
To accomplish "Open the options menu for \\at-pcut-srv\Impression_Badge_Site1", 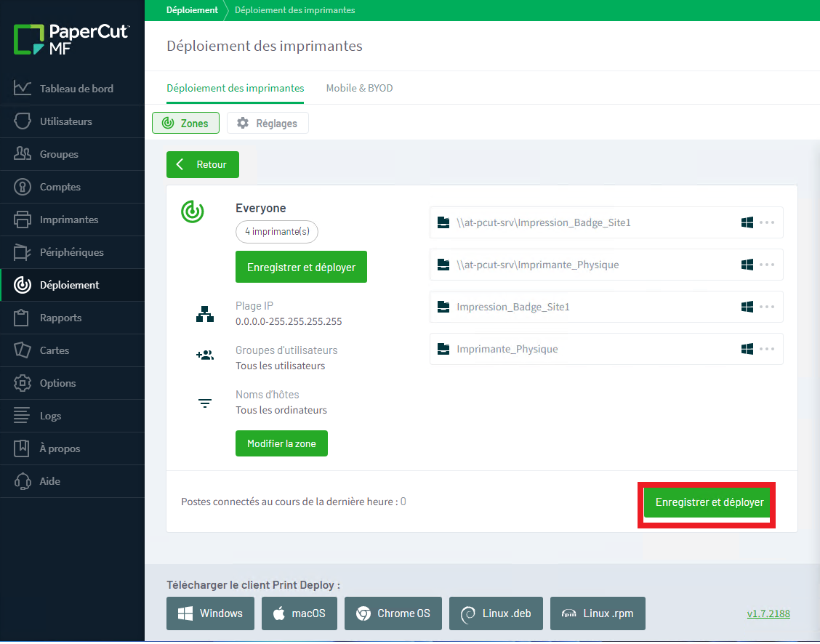I will (767, 223).
